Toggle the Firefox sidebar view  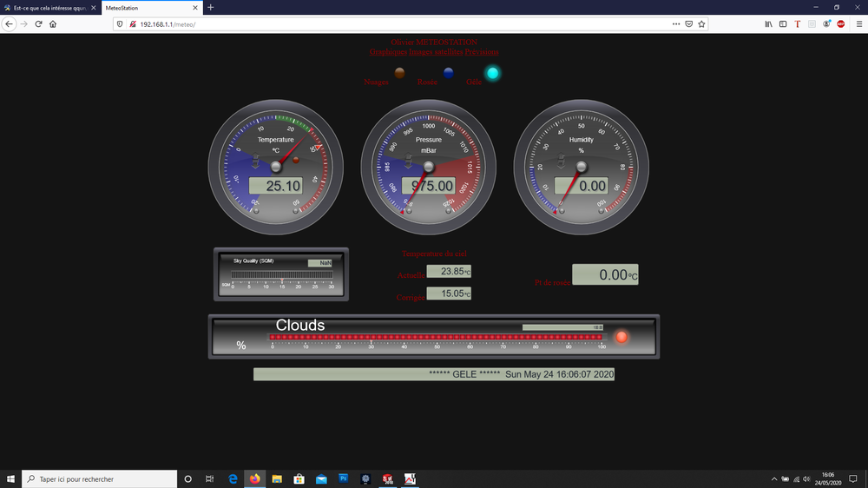783,24
